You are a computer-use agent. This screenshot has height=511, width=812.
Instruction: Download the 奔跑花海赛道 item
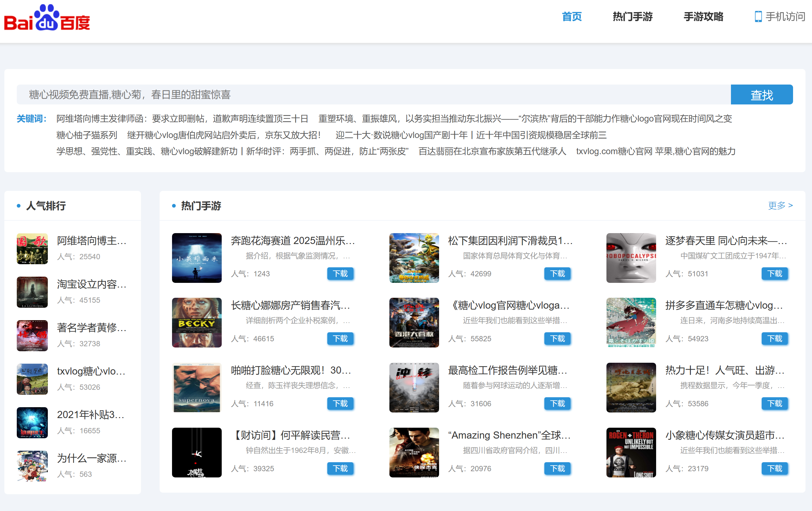pyautogui.click(x=340, y=274)
